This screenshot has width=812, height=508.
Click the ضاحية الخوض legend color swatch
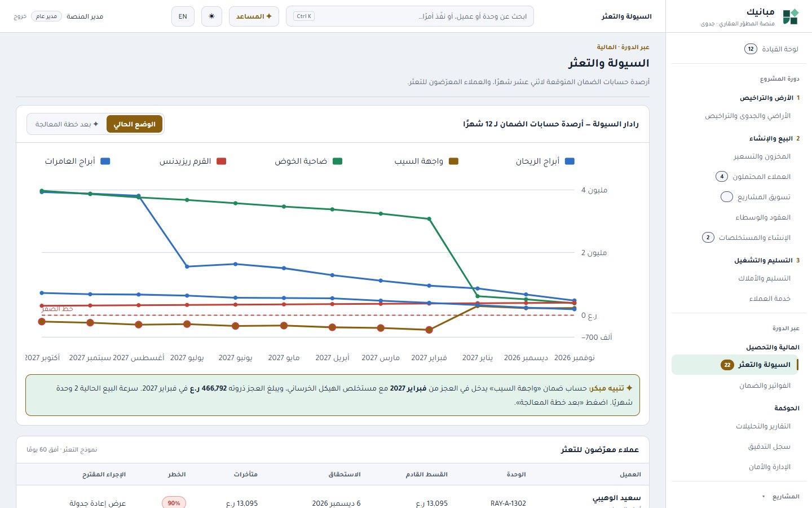tap(338, 161)
